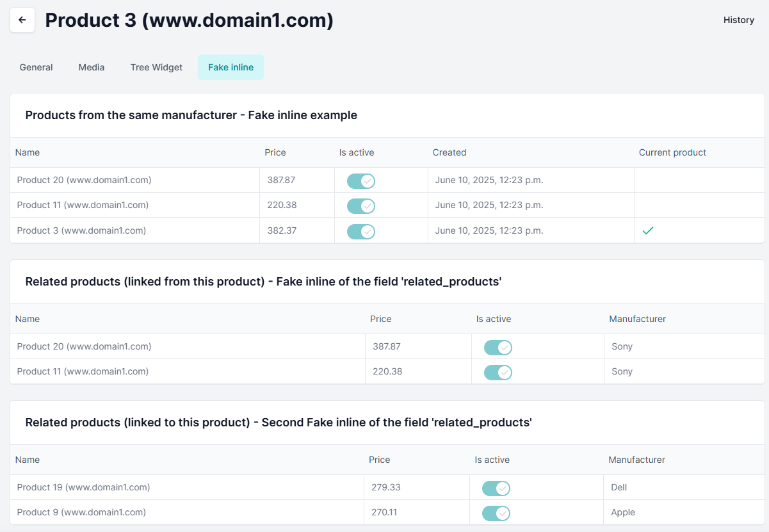Toggle Is active for Product 11 in same manufacturer table
The width and height of the screenshot is (769, 532).
[361, 206]
